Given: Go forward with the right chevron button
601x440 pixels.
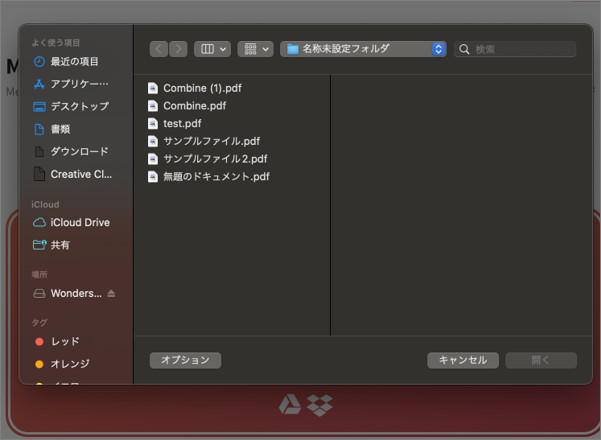Looking at the screenshot, I should tap(178, 49).
